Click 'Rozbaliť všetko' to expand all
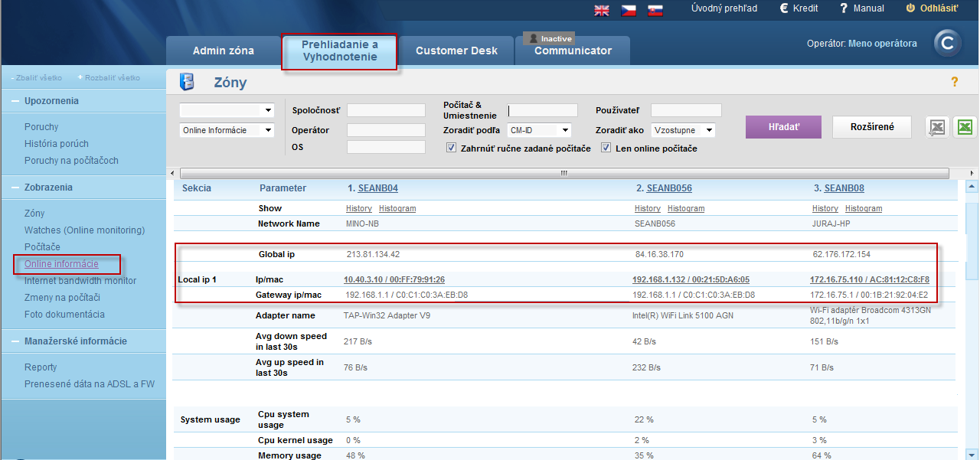Viewport: 980px width, 460px height. (109, 77)
